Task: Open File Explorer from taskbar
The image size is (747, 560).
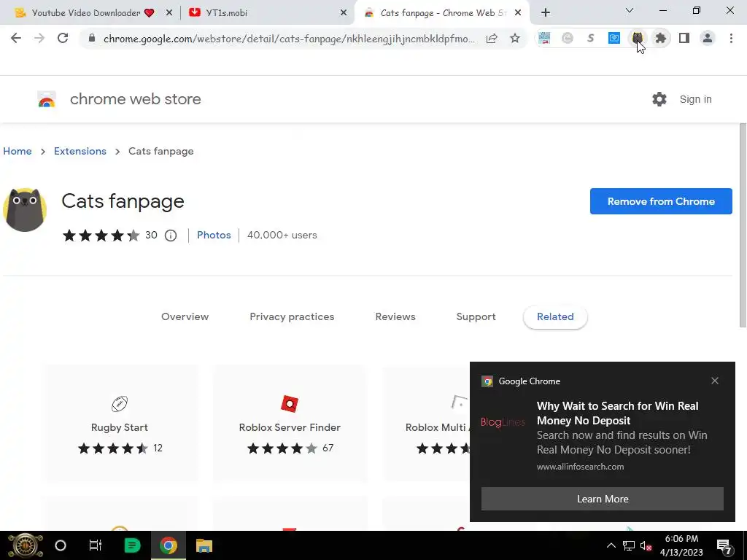Action: tap(204, 545)
